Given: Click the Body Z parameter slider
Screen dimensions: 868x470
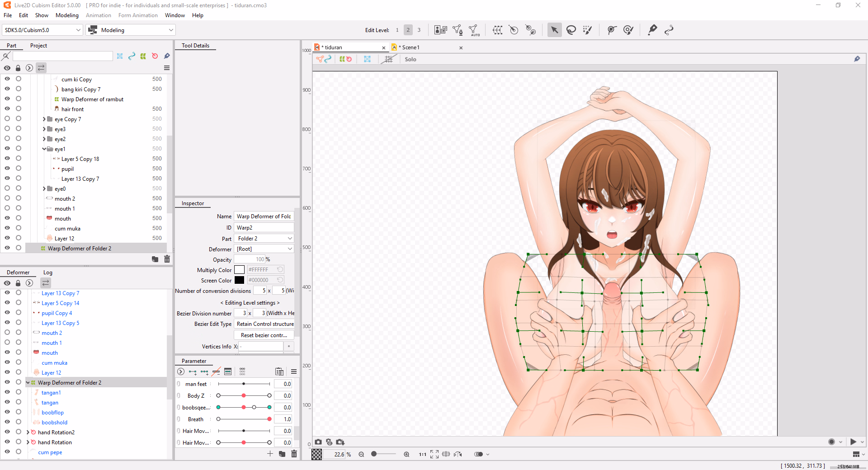Looking at the screenshot, I should (244, 395).
